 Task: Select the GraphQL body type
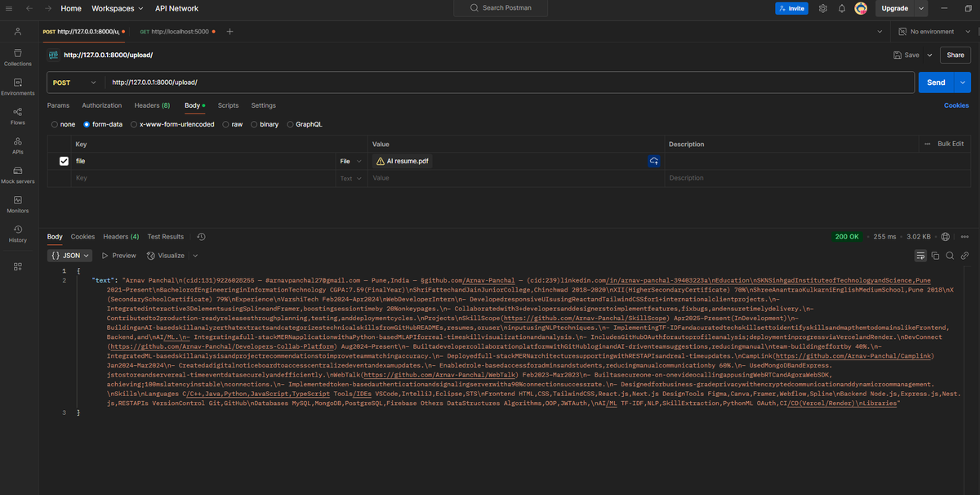coord(290,124)
